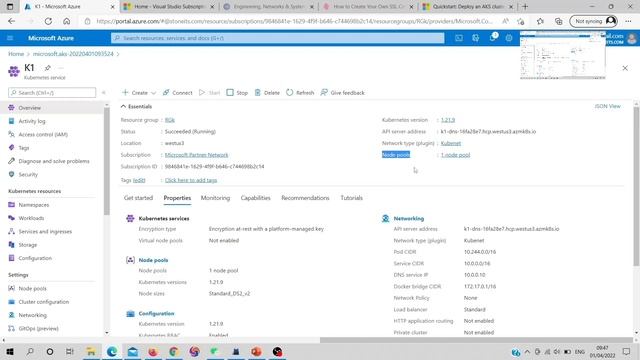Switch to Monitoring tab
The height and width of the screenshot is (360, 640).
pyautogui.click(x=215, y=198)
